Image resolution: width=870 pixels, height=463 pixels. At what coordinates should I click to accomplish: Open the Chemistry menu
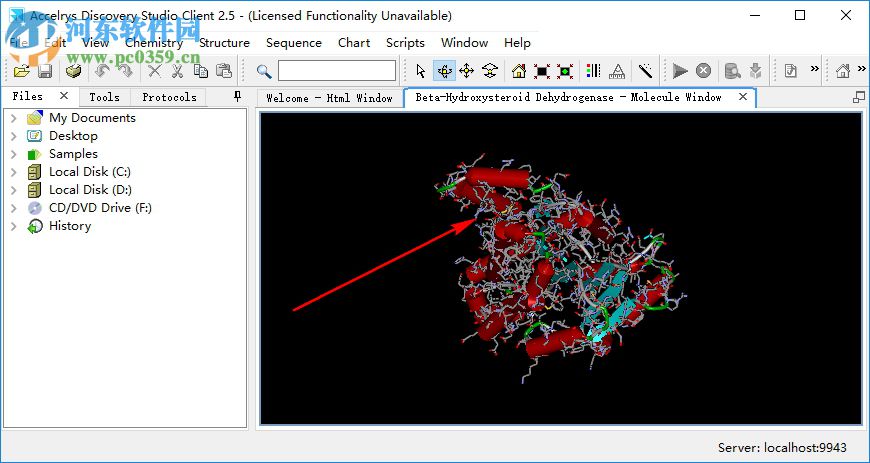tap(154, 43)
